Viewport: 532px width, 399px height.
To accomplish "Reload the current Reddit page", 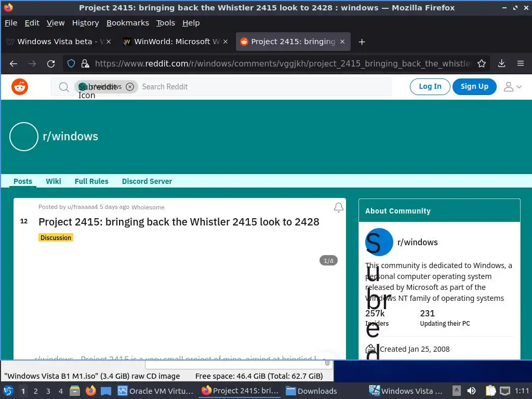I will [x=51, y=64].
